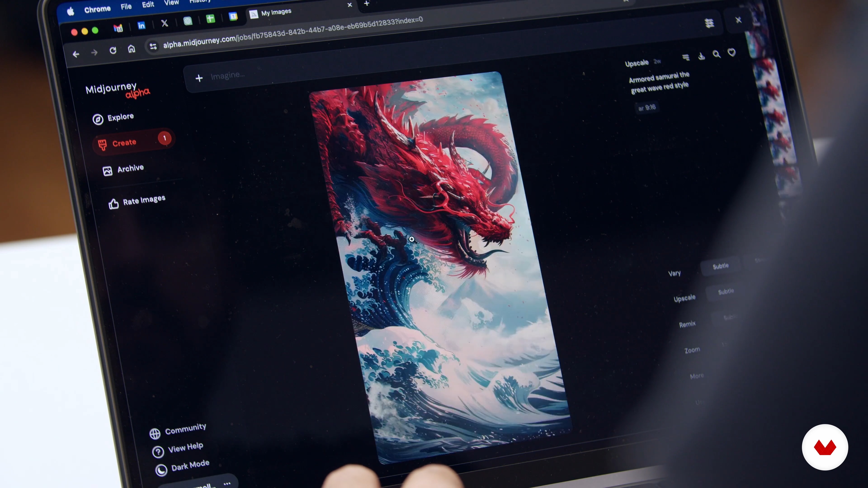Open account options three dots menu
The height and width of the screenshot is (488, 868).
[x=227, y=484]
